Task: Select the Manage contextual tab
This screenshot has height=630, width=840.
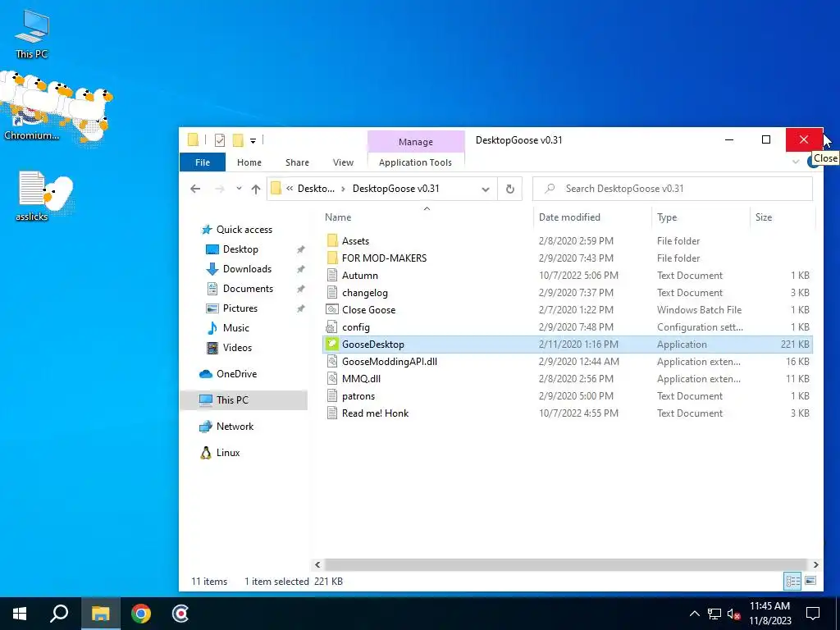Action: pos(416,142)
